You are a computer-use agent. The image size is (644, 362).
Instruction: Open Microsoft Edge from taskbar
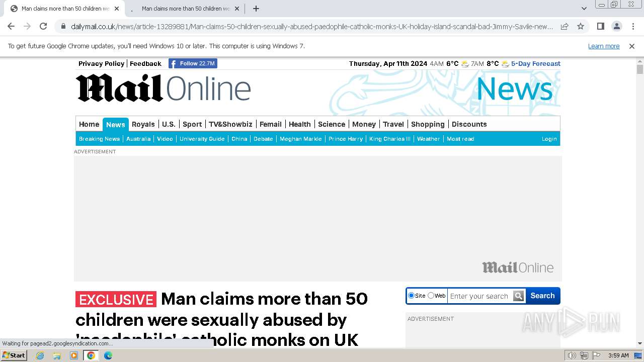click(108, 355)
